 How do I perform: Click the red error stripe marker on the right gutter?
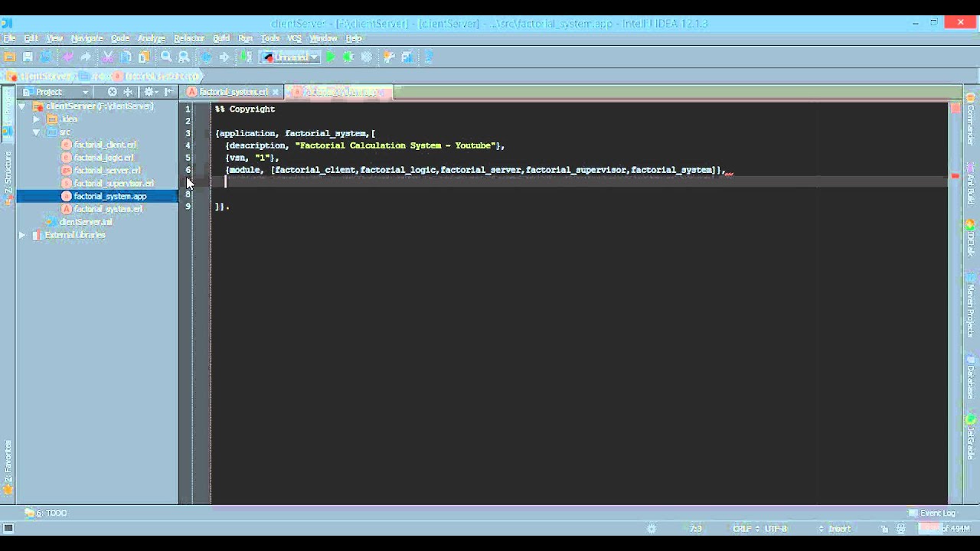955,176
